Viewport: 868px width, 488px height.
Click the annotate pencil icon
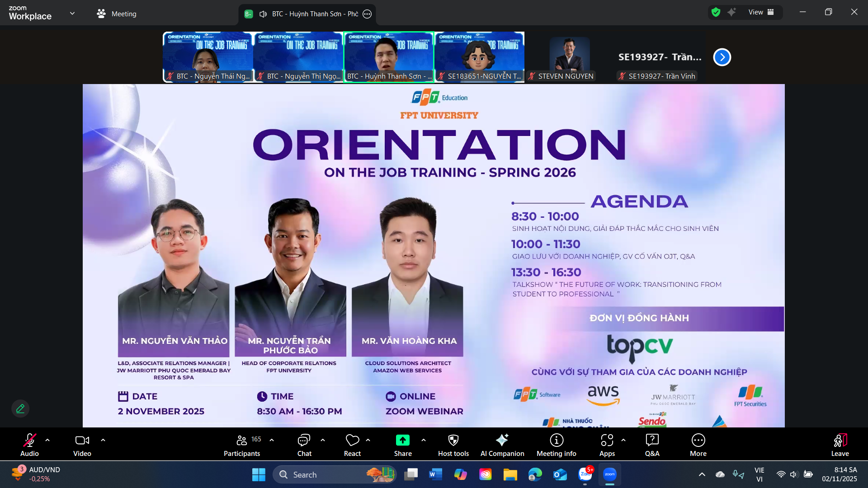coord(20,408)
